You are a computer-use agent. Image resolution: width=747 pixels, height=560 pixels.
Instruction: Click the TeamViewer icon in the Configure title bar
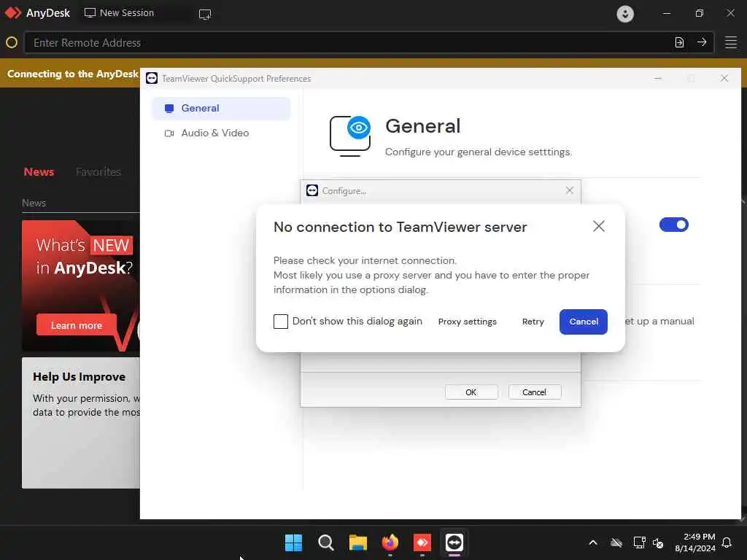tap(312, 190)
